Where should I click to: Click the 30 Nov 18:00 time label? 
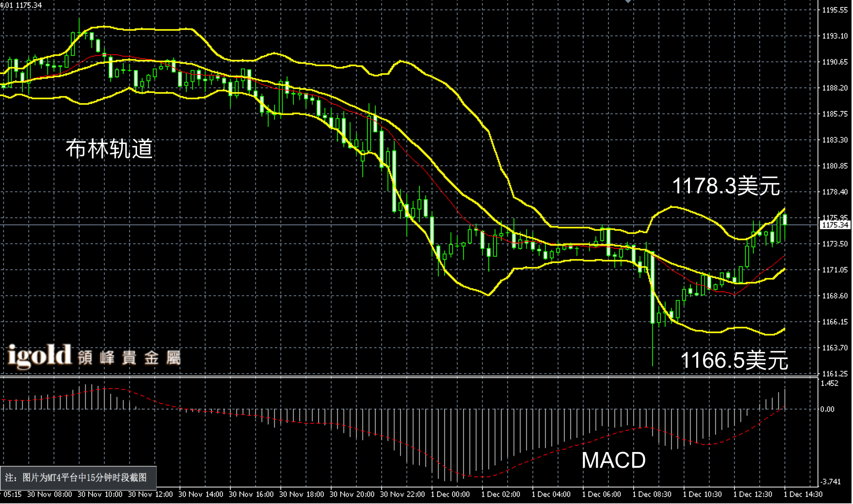pyautogui.click(x=301, y=494)
